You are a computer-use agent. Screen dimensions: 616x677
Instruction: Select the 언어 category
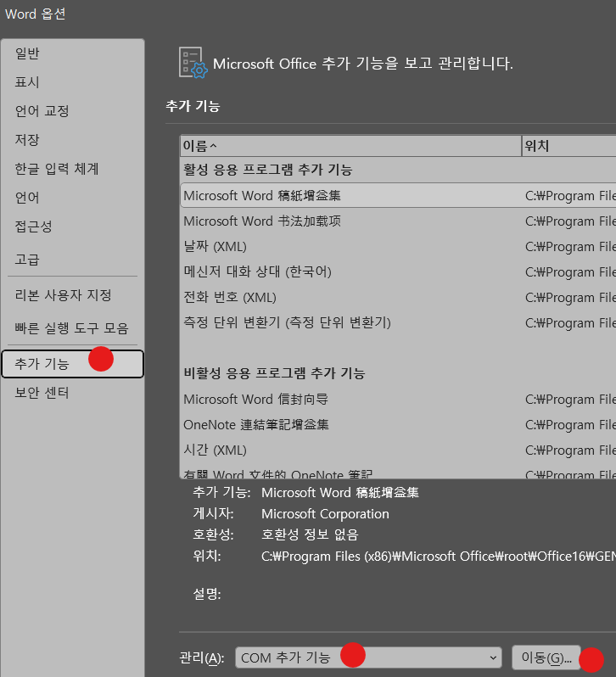click(x=72, y=198)
